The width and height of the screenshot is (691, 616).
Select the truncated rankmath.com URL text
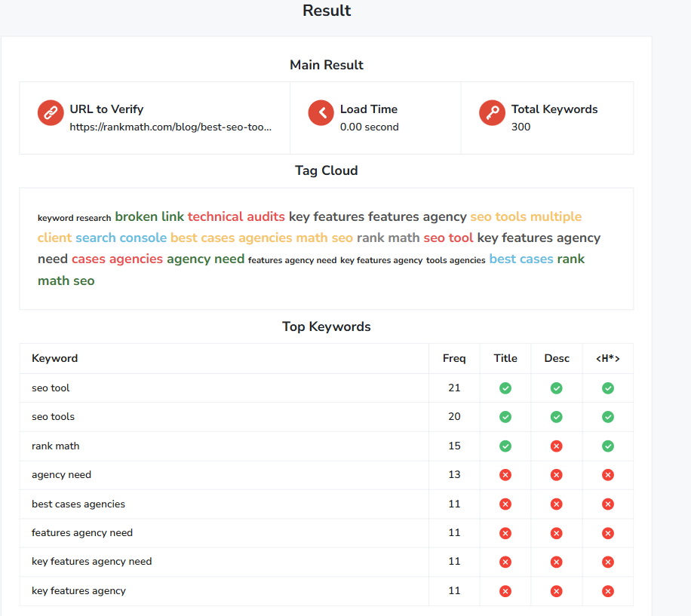coord(170,127)
